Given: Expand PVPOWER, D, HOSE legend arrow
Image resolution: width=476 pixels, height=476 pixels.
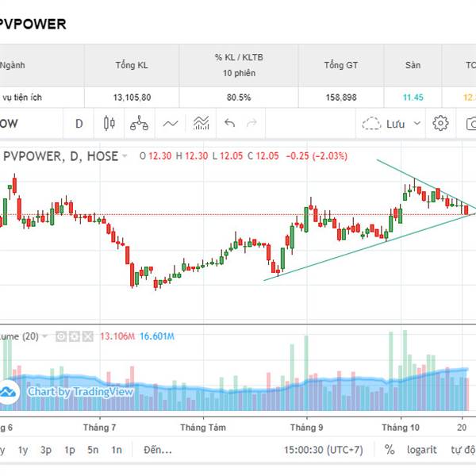Looking at the screenshot, I should (x=125, y=156).
